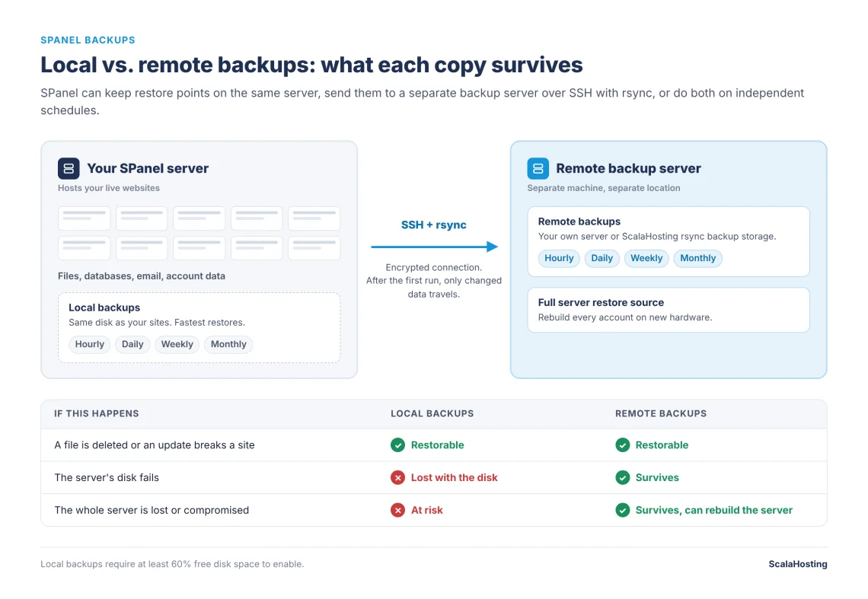Click the Weekly pill under Remote backups
Viewport: 868px width, 599px height.
coord(646,258)
